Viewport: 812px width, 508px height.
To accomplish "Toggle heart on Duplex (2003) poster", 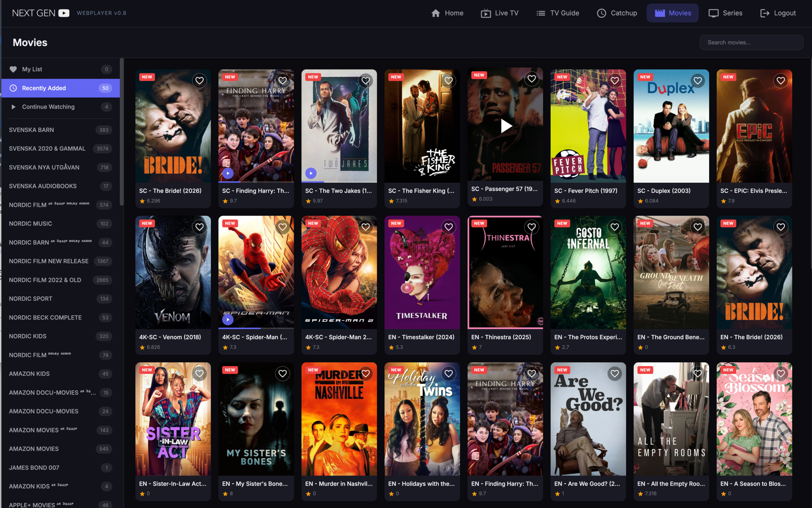I will point(697,81).
